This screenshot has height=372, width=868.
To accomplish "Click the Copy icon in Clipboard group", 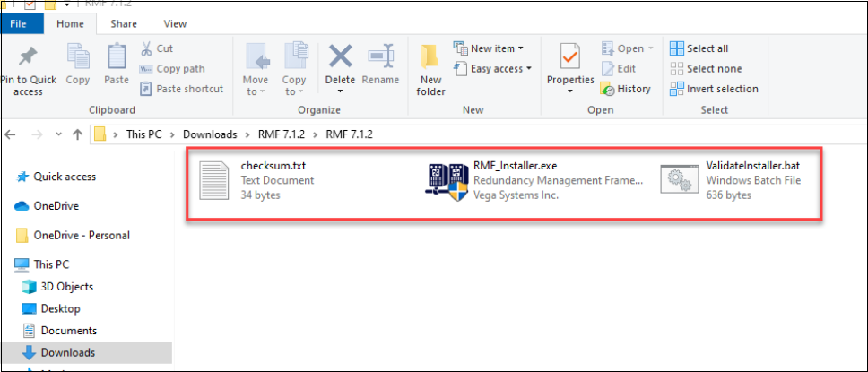I will 78,58.
